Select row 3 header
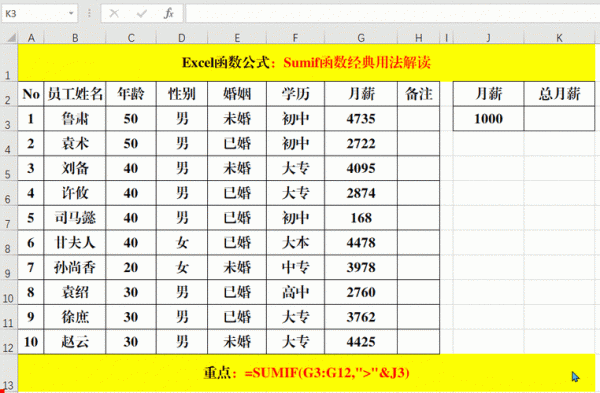The image size is (600, 393). [8, 119]
